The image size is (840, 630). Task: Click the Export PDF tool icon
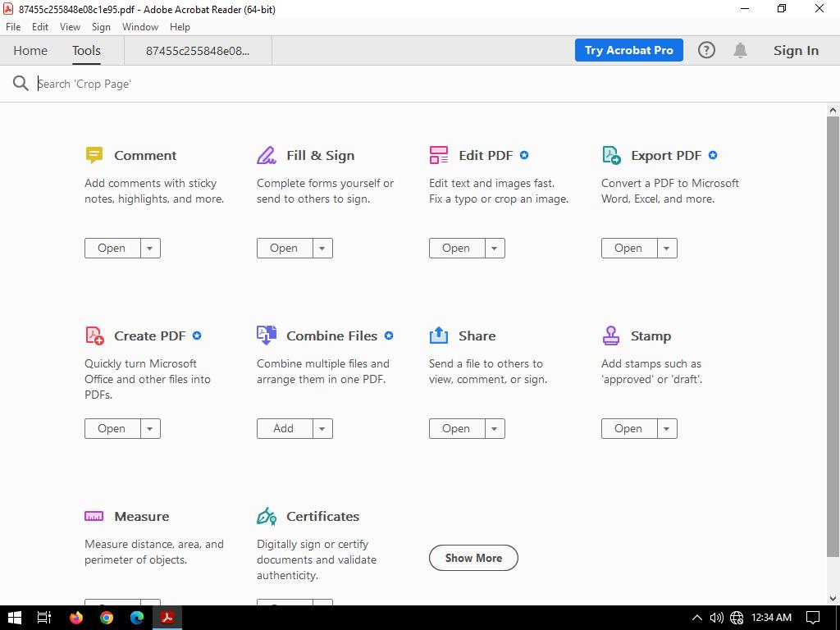[x=611, y=155]
